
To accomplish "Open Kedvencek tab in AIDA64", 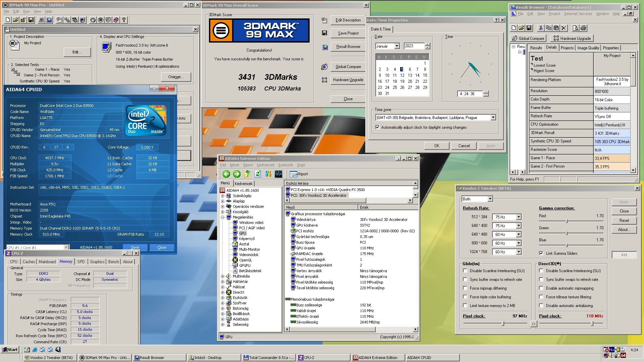I will click(244, 184).
